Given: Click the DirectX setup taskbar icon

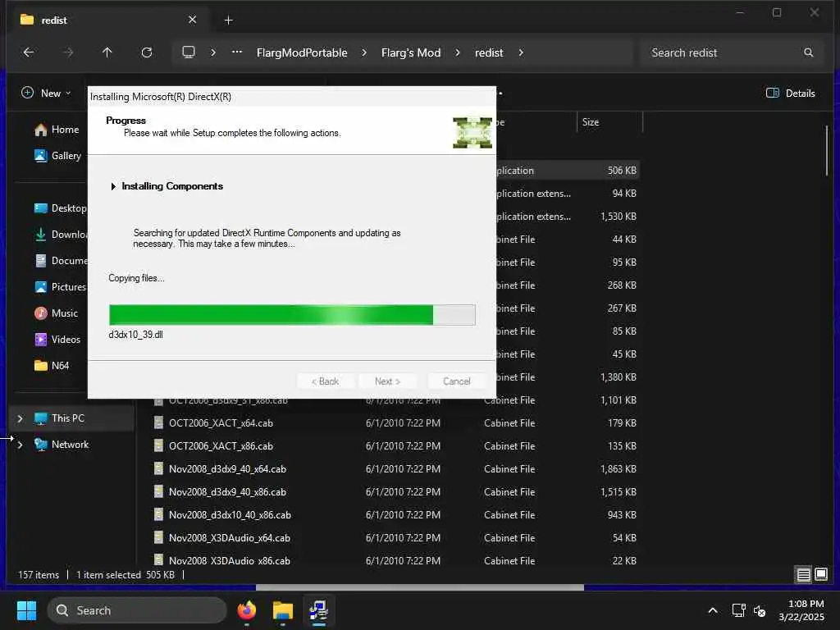Looking at the screenshot, I should coord(319,610).
